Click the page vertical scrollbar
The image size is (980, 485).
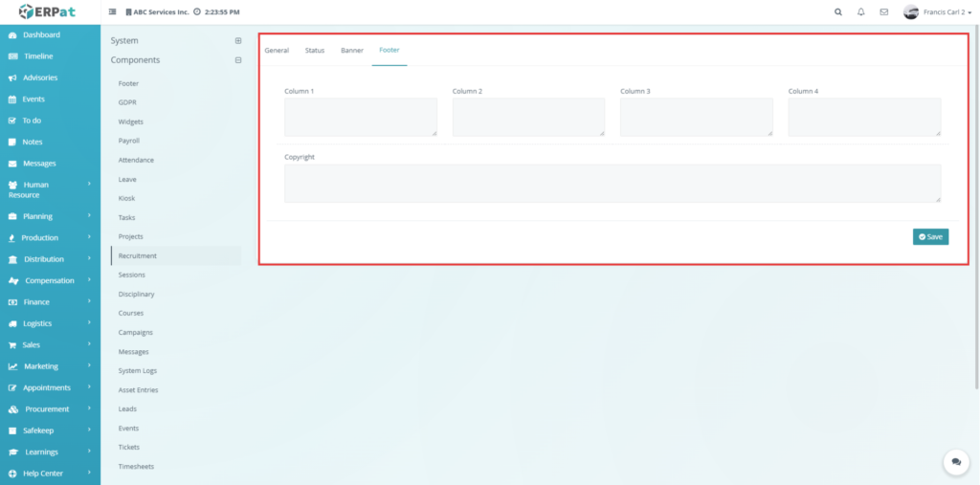tap(977, 207)
